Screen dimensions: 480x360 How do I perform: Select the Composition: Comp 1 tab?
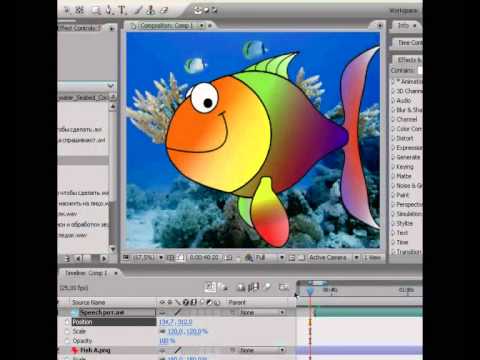coord(166,26)
